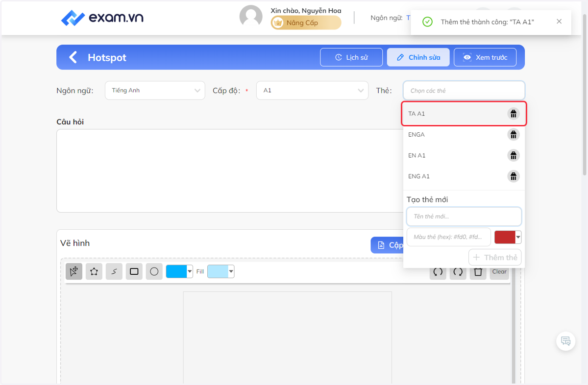Click inside the Câu hỏi text area
Screen dimensions: 588x385
tap(229, 170)
